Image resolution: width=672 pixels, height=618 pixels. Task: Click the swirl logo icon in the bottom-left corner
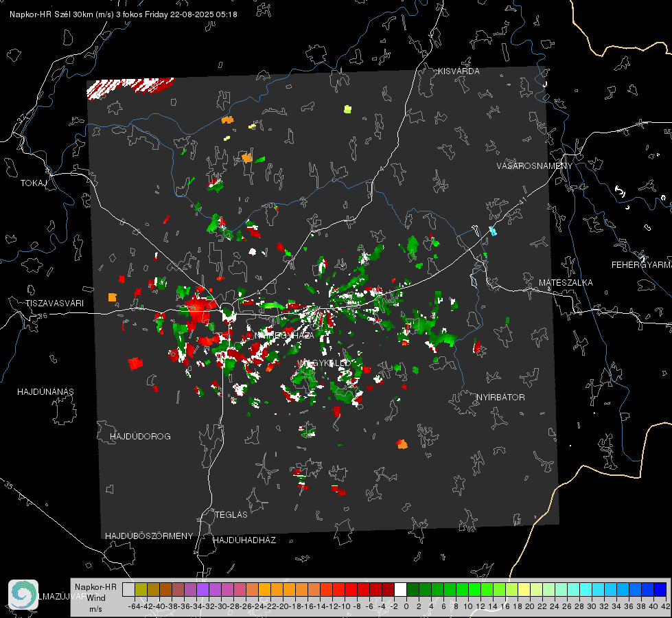[23, 595]
